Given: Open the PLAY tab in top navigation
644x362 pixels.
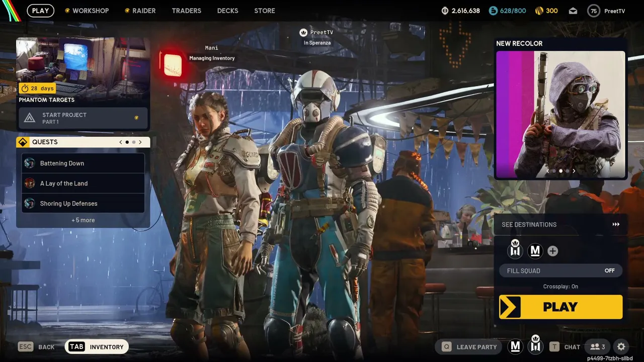Looking at the screenshot, I should coord(40,11).
